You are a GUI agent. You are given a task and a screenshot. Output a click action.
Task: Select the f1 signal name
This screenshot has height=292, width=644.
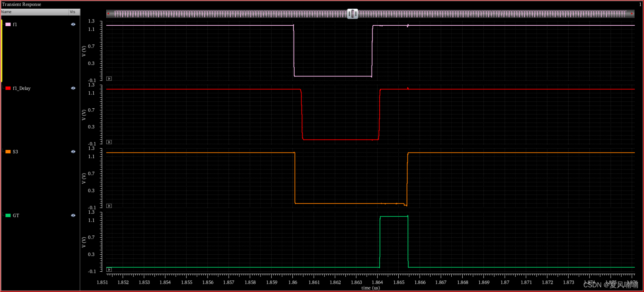(x=15, y=24)
